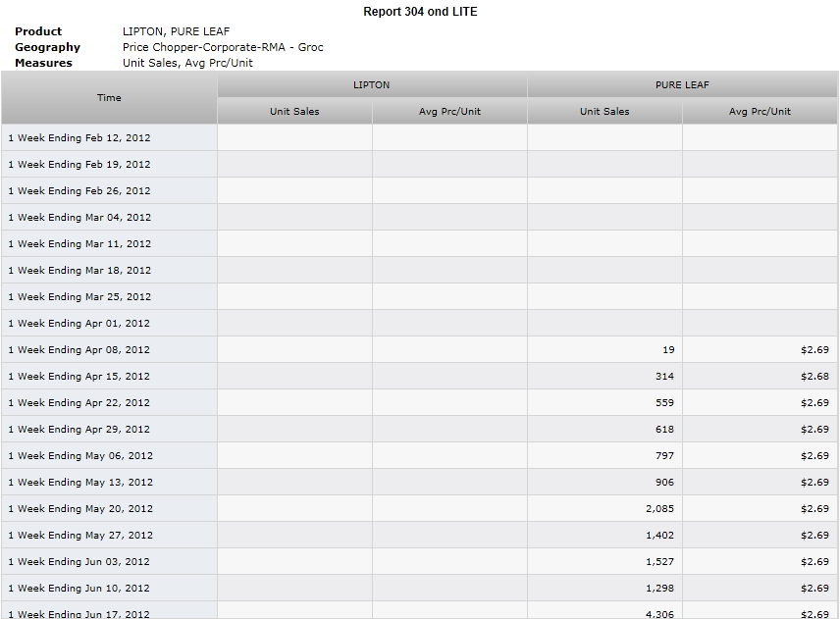Click row "1 Week Ending May 20, 2012"

tap(419, 509)
